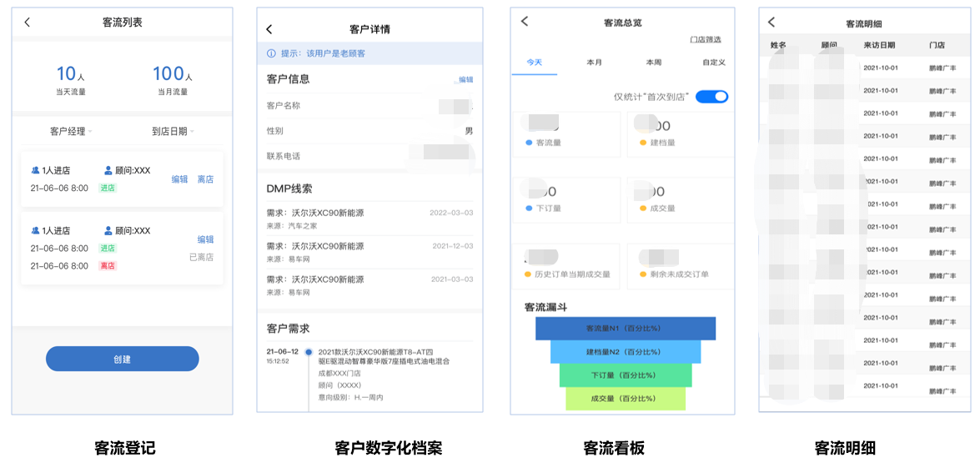Toggle the 仅统计"首次到店" switch
This screenshot has width=980, height=468.
click(711, 97)
